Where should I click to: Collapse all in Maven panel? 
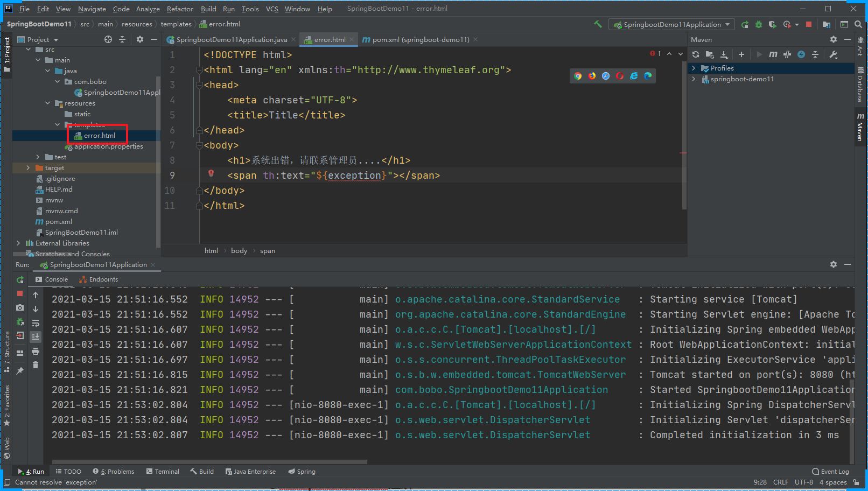pyautogui.click(x=815, y=54)
